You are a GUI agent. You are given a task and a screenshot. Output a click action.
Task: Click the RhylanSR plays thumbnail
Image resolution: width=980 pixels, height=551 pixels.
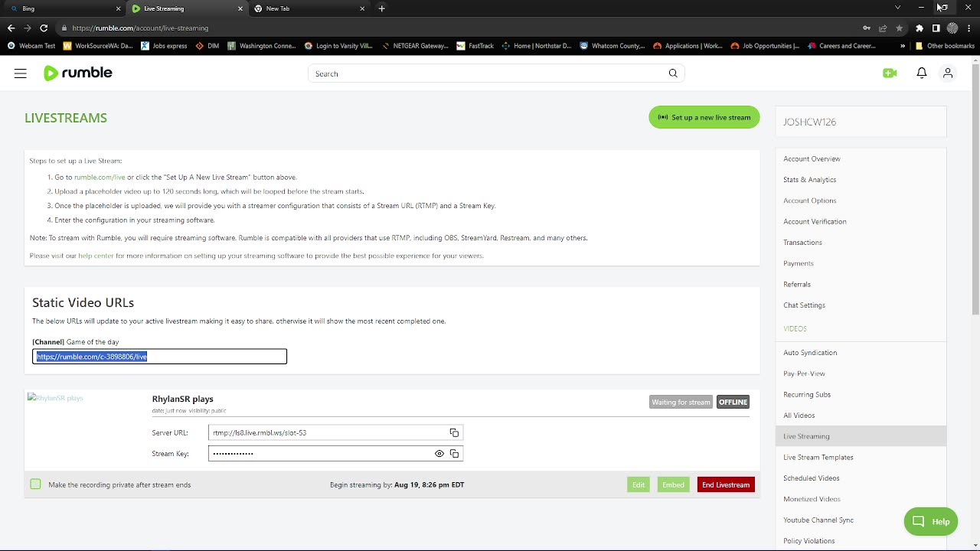click(x=55, y=398)
